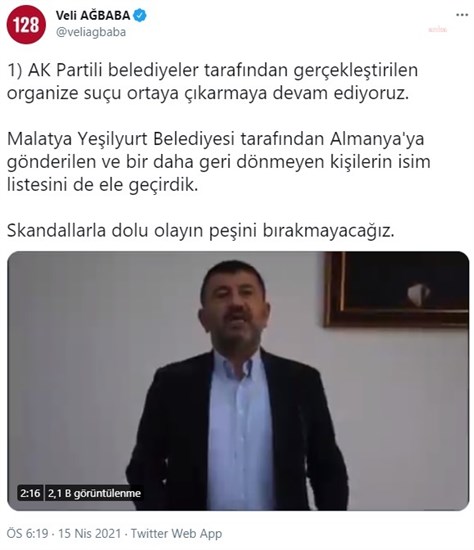Click the word Almanya'ya in the tweet
This screenshot has height=550, width=474.
[x=377, y=139]
